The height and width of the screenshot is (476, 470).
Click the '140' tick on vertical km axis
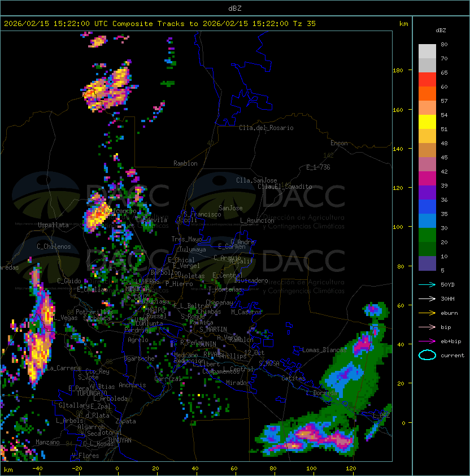coord(398,149)
